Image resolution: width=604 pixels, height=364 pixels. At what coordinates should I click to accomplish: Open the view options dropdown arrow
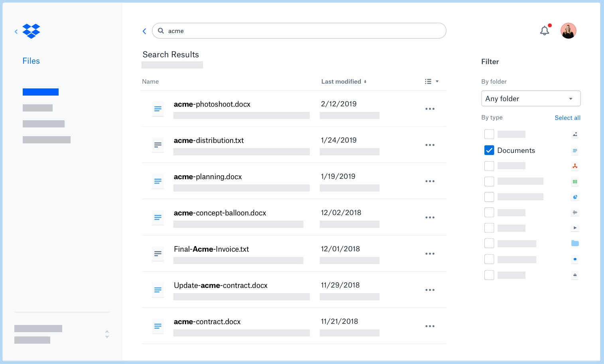click(437, 81)
